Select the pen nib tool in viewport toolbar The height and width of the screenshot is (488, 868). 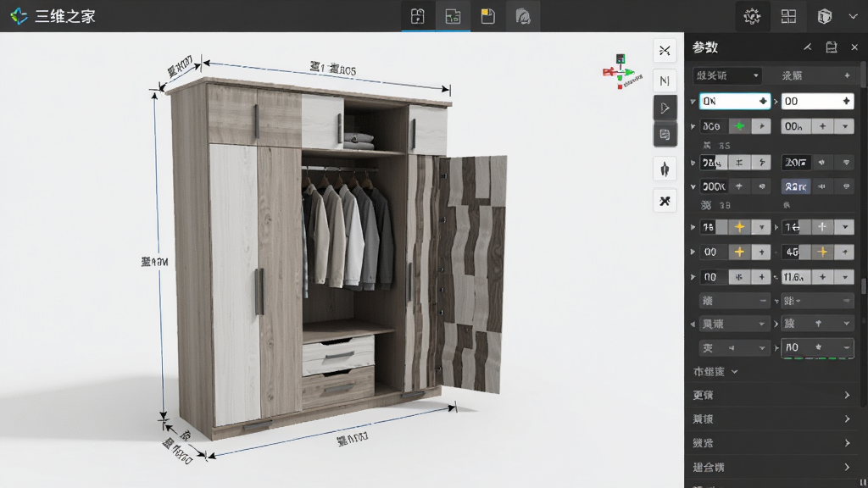point(665,169)
